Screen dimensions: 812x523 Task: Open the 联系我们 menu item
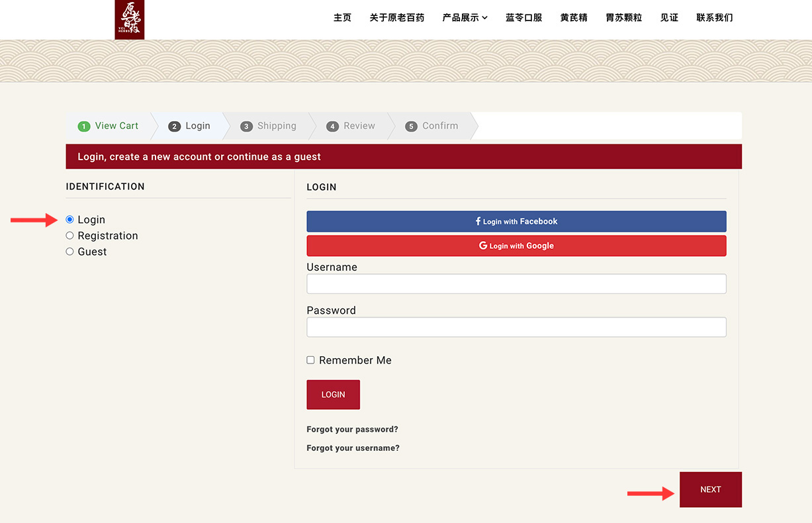click(714, 18)
